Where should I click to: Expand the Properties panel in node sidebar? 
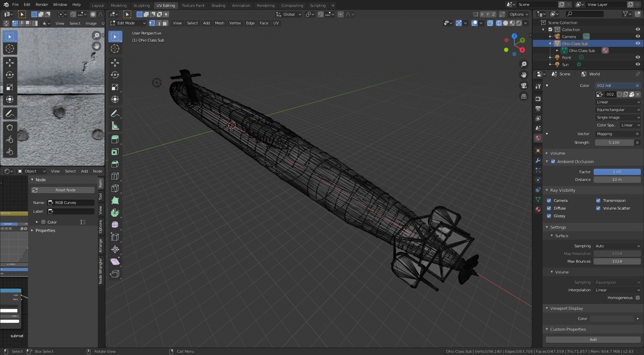45,230
